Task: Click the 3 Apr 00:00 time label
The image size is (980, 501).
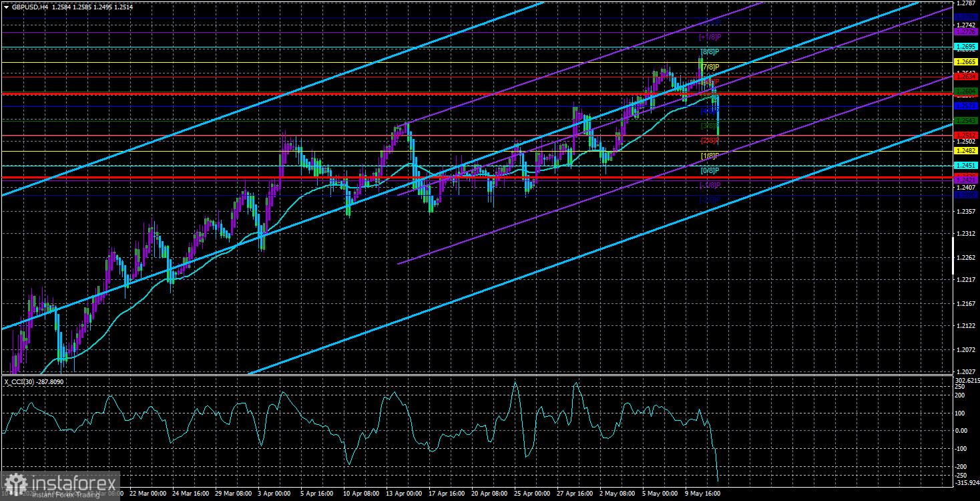Action: pos(275,494)
